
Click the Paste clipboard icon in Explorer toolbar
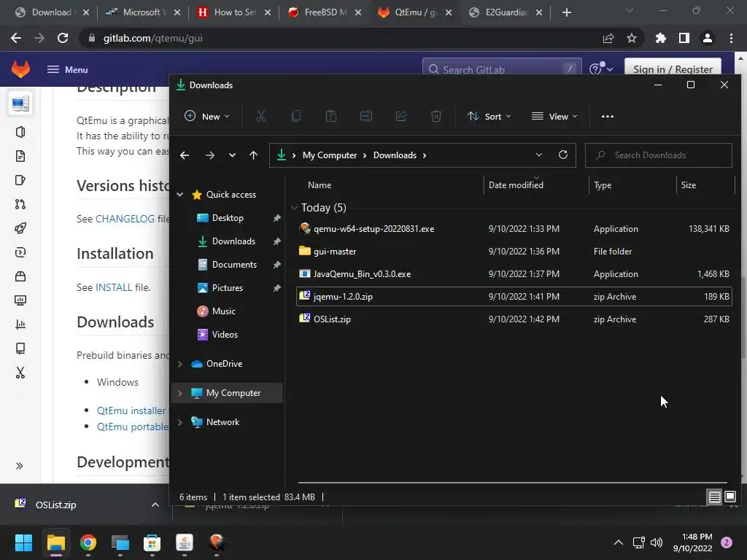click(x=331, y=116)
